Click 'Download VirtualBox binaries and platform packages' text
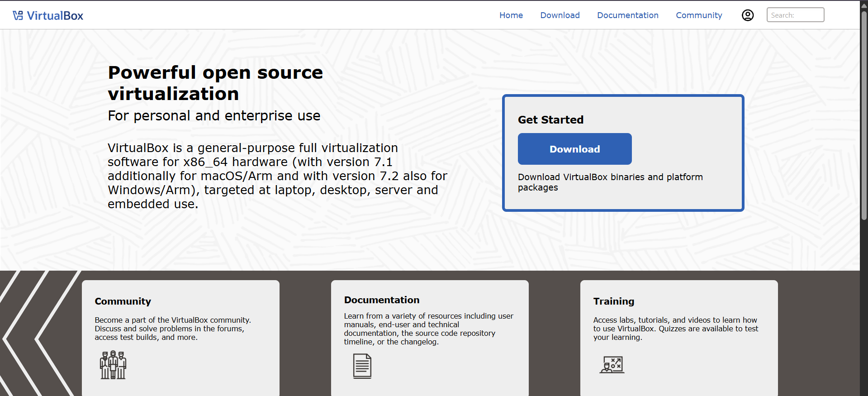The image size is (868, 396). (x=610, y=182)
